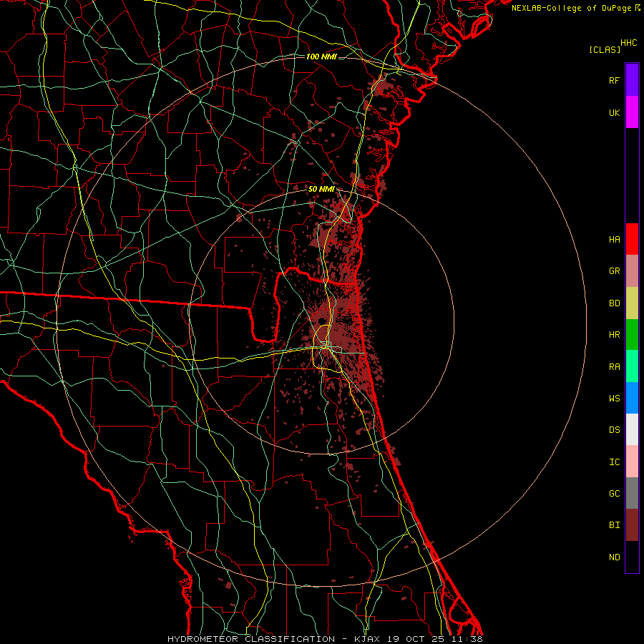Click the pink GR legend swatch
Viewport: 644px width, 644px height.
point(632,271)
